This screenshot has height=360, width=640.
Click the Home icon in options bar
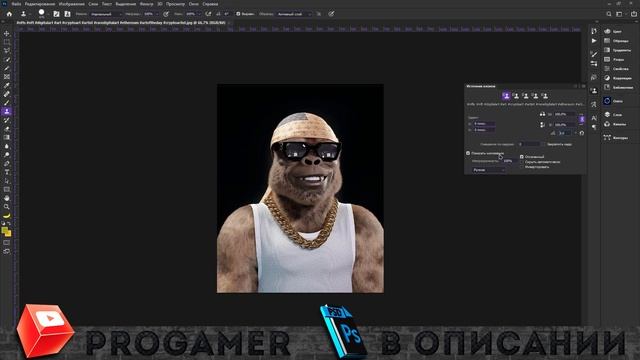pyautogui.click(x=9, y=14)
